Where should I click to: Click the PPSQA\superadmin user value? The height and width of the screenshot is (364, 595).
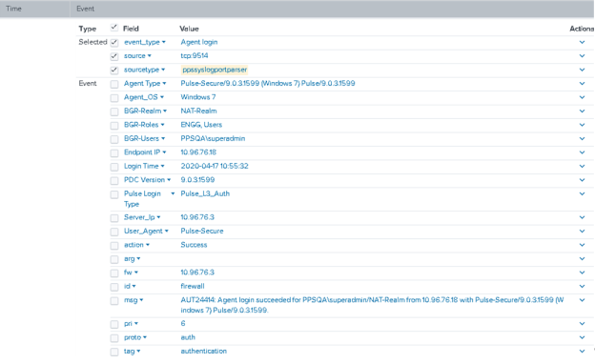click(213, 138)
